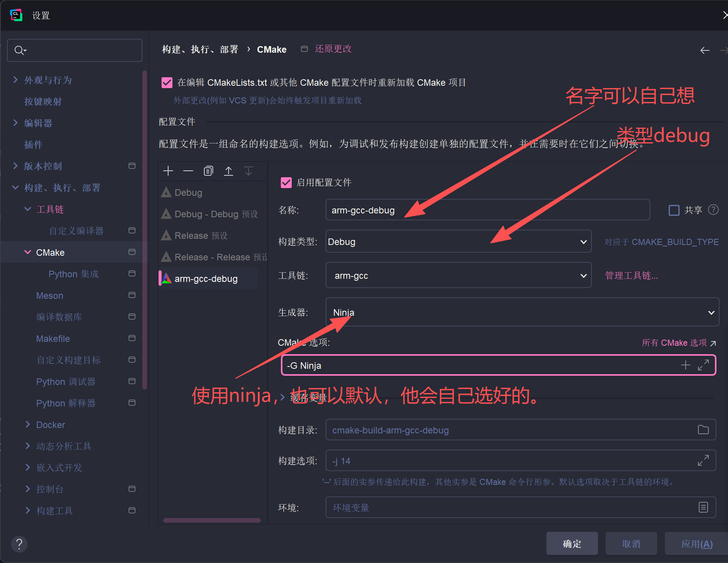Click plus icon in CMake options field

click(686, 365)
